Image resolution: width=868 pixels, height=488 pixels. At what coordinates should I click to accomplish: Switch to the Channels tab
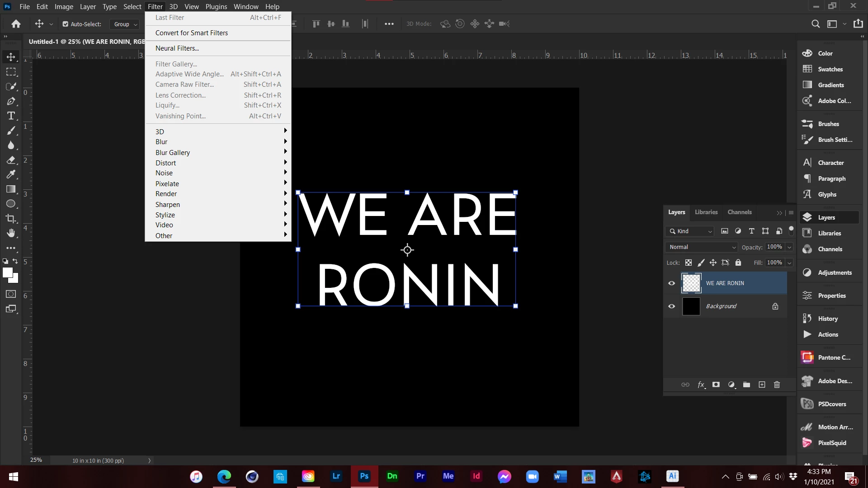coord(739,212)
